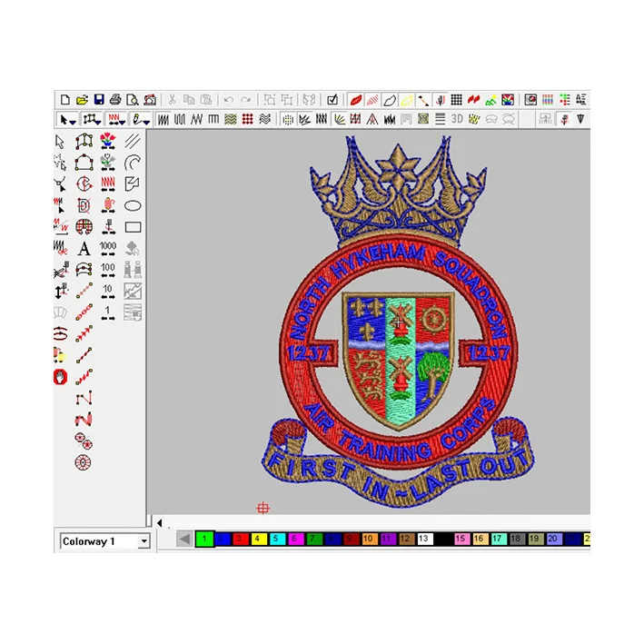Click travel by 10 stitches icon
This screenshot has height=644, width=644.
tap(107, 291)
